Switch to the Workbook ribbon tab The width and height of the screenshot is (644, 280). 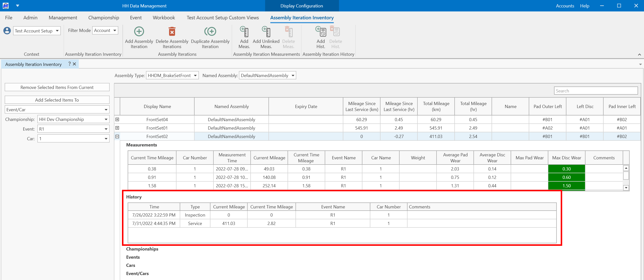[x=164, y=18]
